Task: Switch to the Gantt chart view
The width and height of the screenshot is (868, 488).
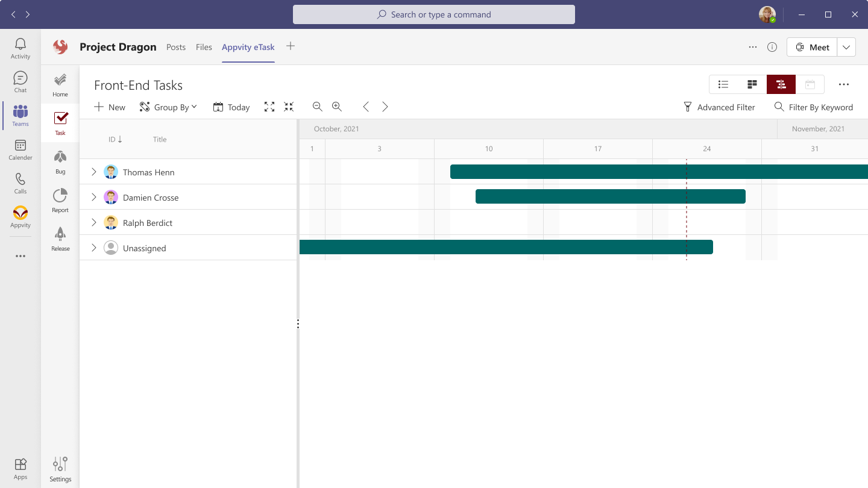Action: (x=781, y=84)
